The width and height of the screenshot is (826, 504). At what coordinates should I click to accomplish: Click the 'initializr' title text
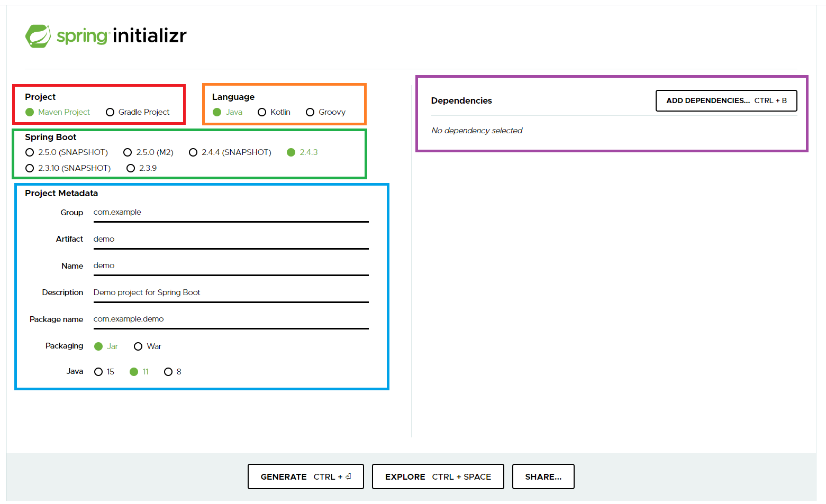pos(150,35)
